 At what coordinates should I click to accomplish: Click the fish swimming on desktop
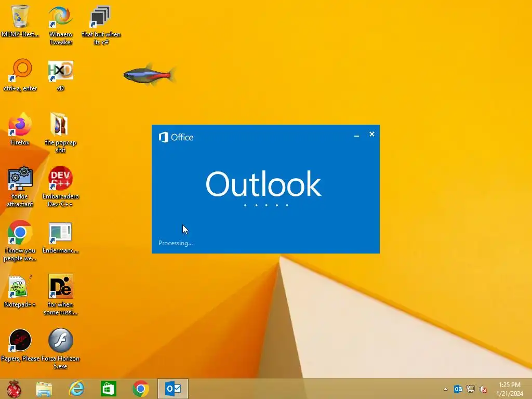(x=149, y=75)
